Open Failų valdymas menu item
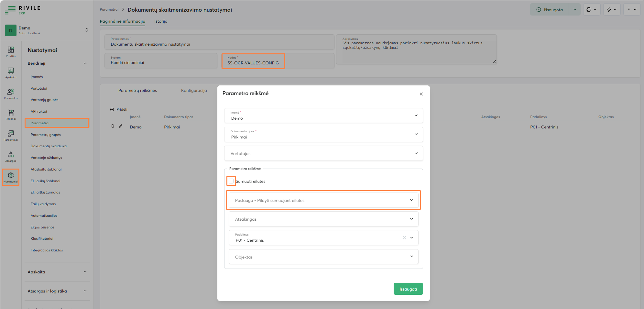The width and height of the screenshot is (644, 309). pos(43,204)
